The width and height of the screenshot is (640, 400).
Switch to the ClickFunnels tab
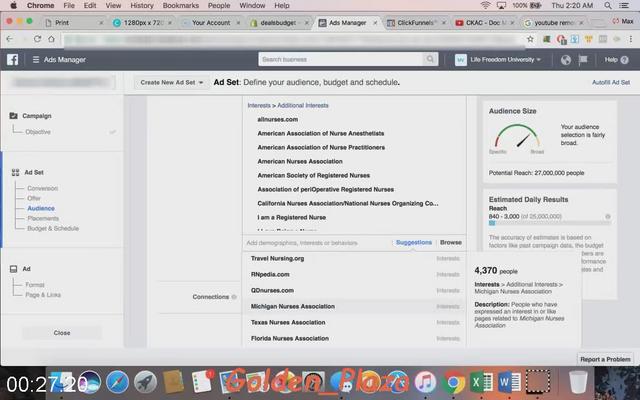[x=416, y=23]
